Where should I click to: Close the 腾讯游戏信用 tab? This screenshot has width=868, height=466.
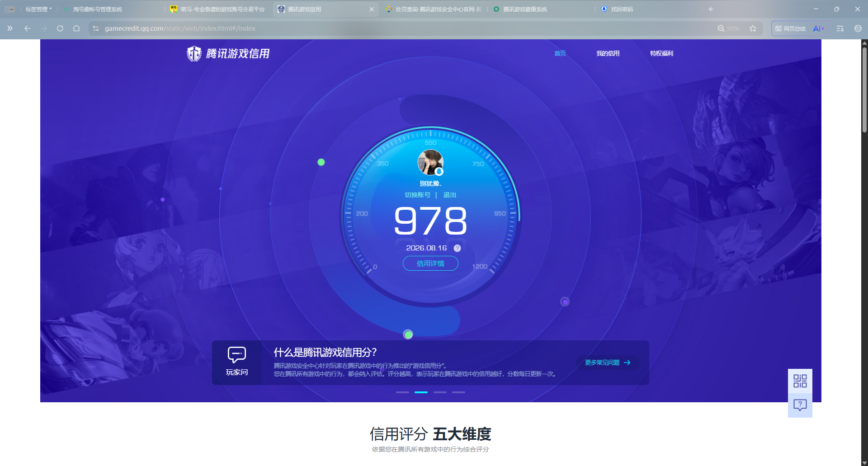click(x=372, y=9)
